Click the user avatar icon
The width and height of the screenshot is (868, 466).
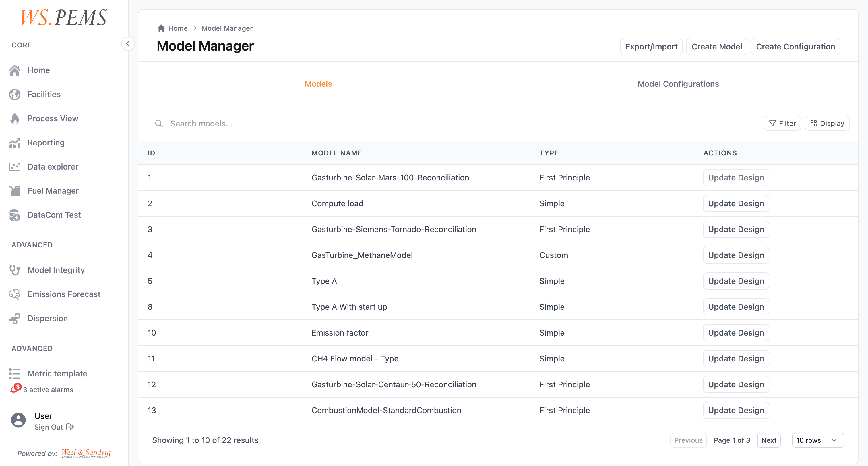[x=18, y=420]
